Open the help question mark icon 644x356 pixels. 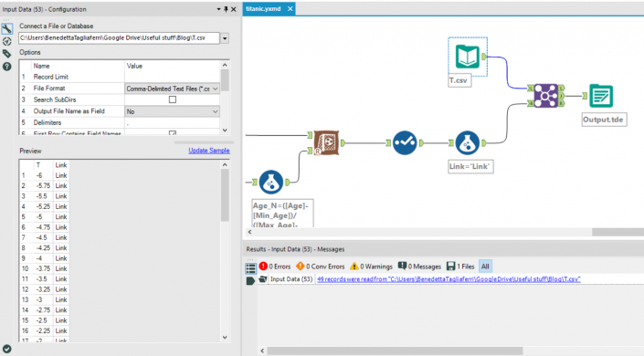(7, 66)
